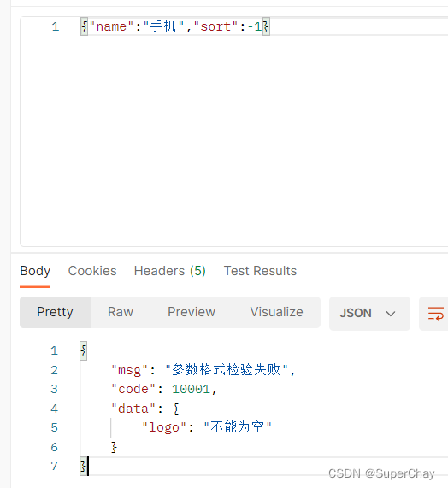Click the opening brace on response line 1
The width and height of the screenshot is (448, 488).
(84, 351)
